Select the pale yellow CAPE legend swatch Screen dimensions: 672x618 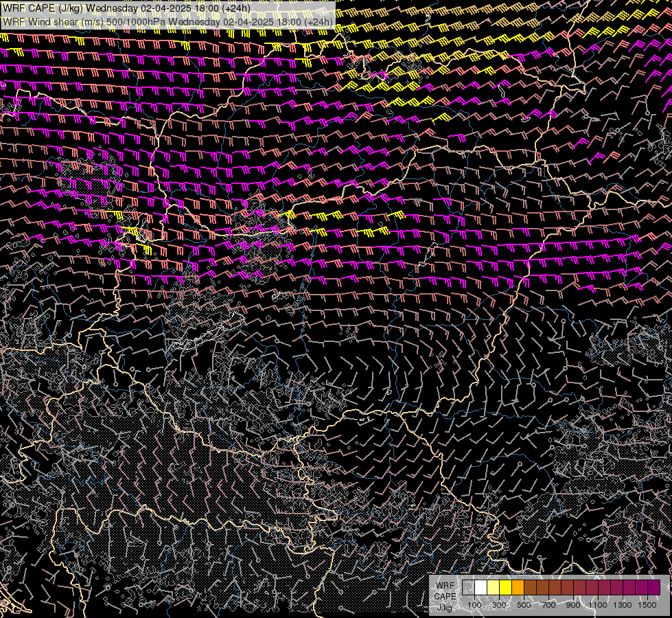(494, 588)
